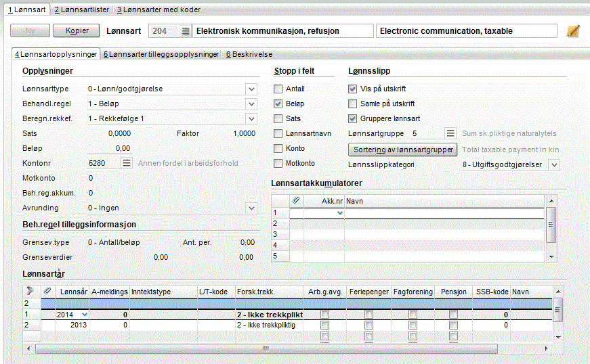This screenshot has width=590, height=364.
Task: Enable the Lønnsartnavn stop checkbox
Action: [x=278, y=133]
